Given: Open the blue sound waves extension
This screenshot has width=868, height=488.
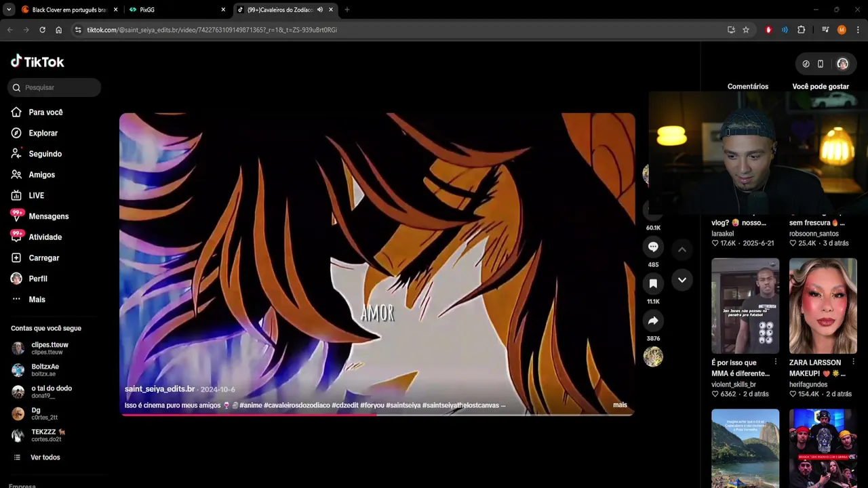Looking at the screenshot, I should coord(785,30).
